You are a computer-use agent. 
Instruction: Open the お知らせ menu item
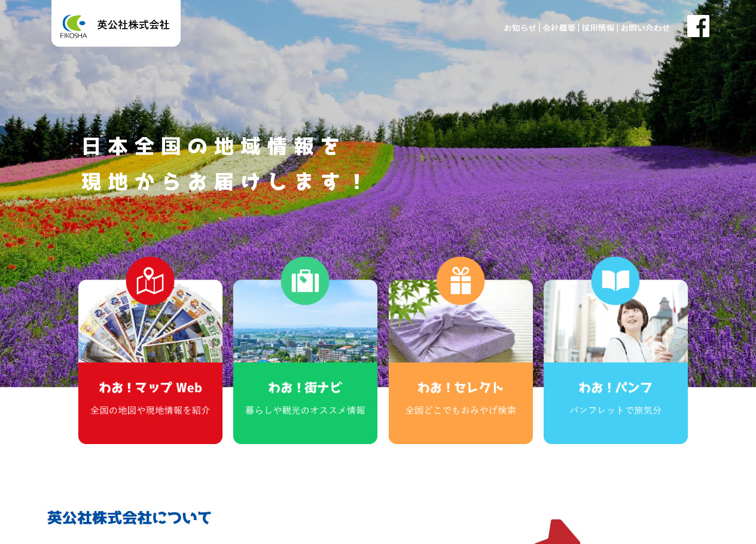point(520,28)
